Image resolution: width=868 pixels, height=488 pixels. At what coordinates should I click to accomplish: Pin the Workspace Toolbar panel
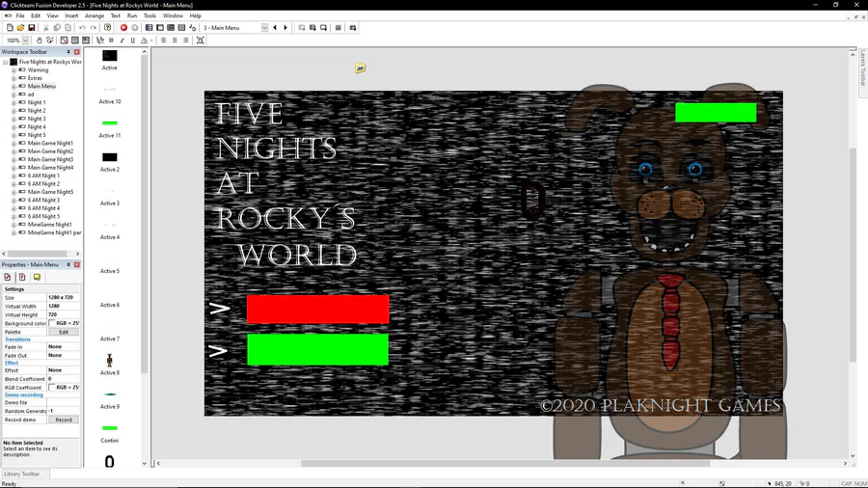coord(68,51)
